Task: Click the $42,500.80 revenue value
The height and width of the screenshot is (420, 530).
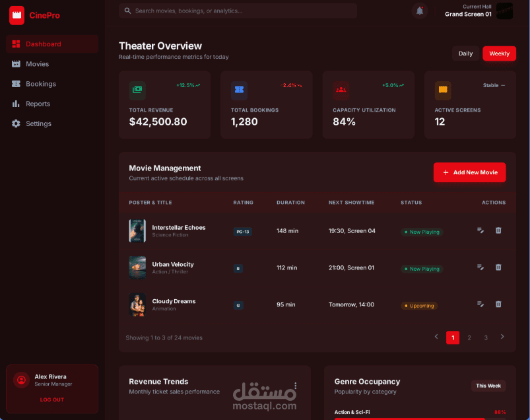Action: pos(158,122)
